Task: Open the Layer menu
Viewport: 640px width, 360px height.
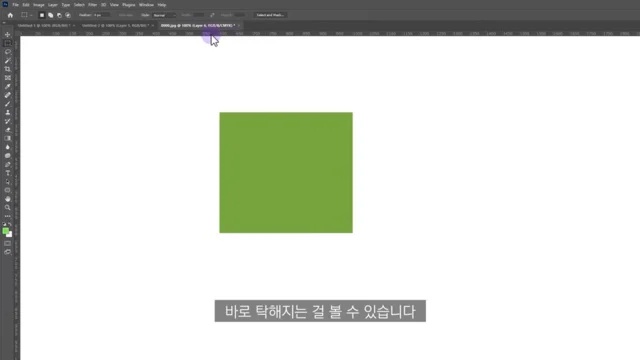Action: tap(53, 5)
